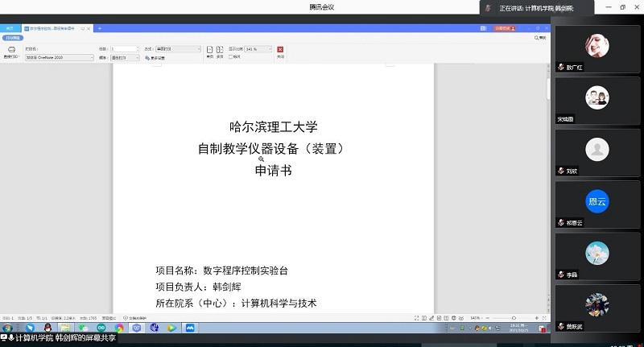Switch to the home tab
This screenshot has height=347, width=644.
point(10,28)
